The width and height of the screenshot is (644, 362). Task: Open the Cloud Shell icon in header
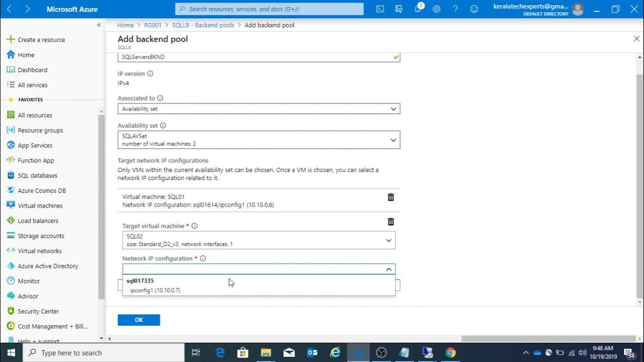tap(380, 9)
